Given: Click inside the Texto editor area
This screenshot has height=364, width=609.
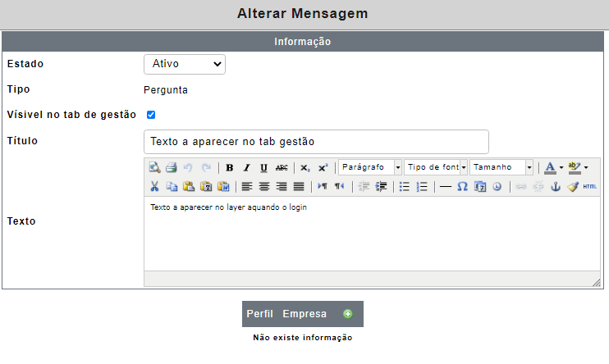Looking at the screenshot, I should pos(372,234).
